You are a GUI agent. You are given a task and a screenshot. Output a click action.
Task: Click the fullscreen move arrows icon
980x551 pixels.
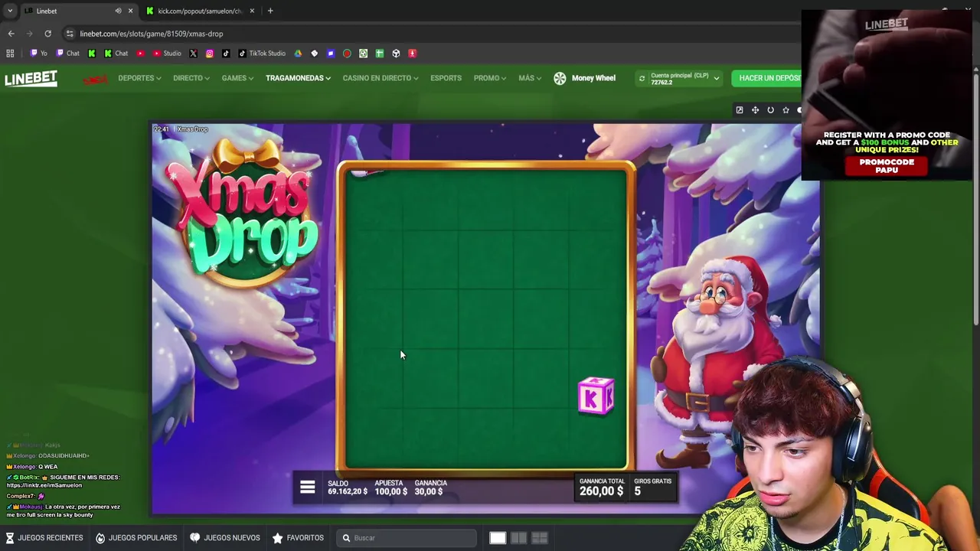(x=755, y=110)
